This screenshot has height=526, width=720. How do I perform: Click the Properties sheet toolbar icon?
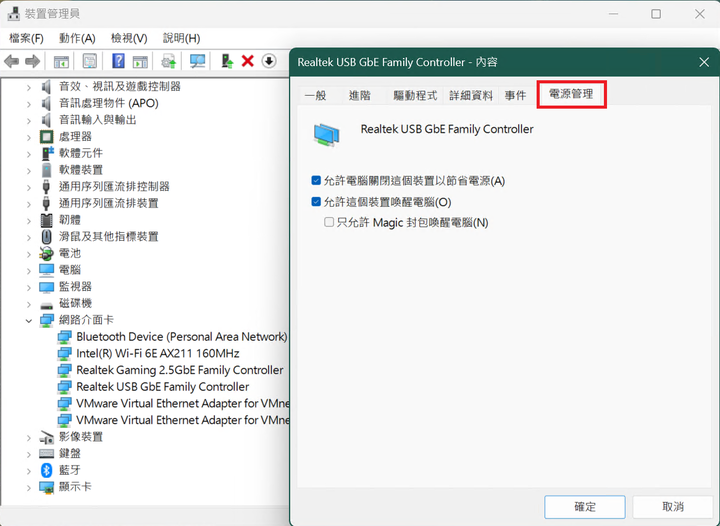(x=90, y=61)
